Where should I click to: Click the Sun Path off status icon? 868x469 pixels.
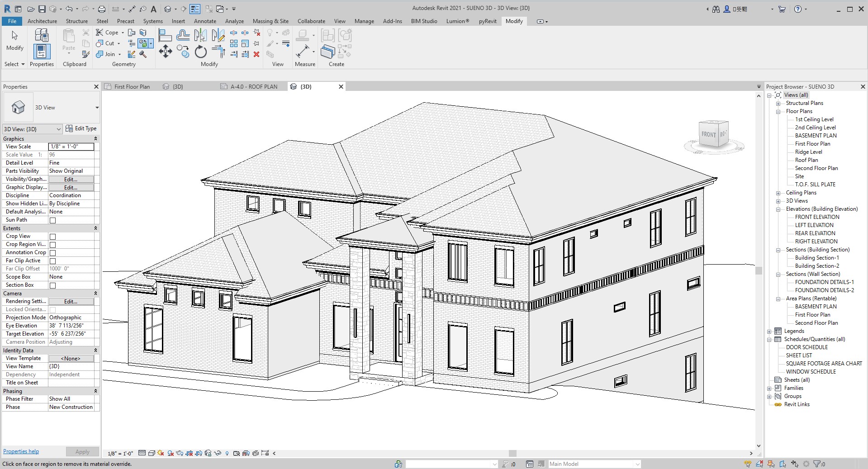pos(161,453)
